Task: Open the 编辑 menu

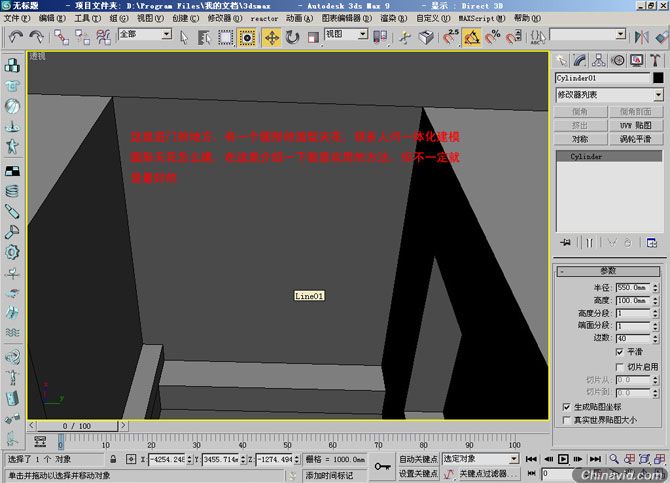Action: point(52,18)
